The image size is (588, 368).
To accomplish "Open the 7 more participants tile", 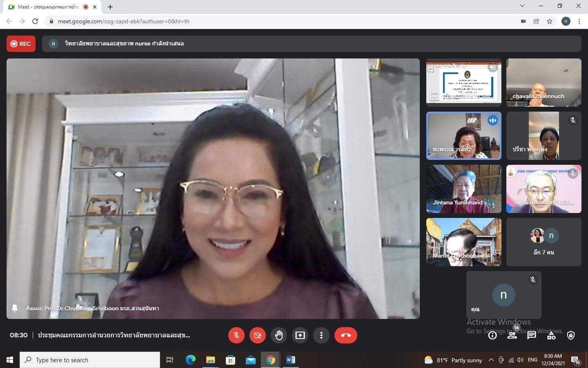I will pos(543,242).
